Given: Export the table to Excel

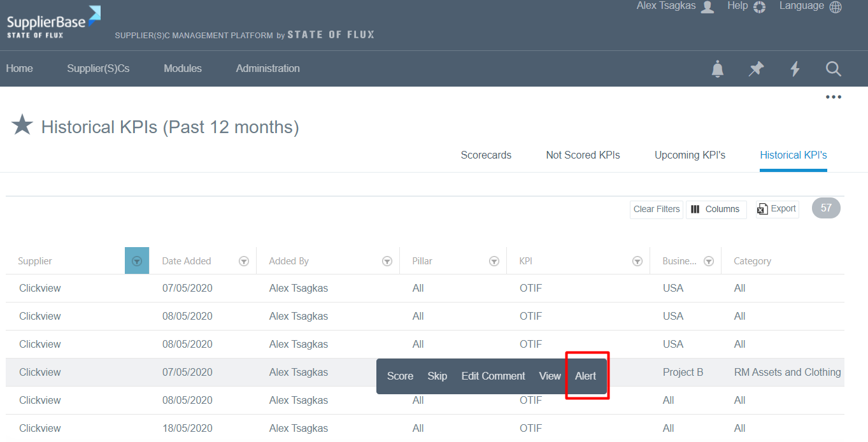Looking at the screenshot, I should click(777, 209).
